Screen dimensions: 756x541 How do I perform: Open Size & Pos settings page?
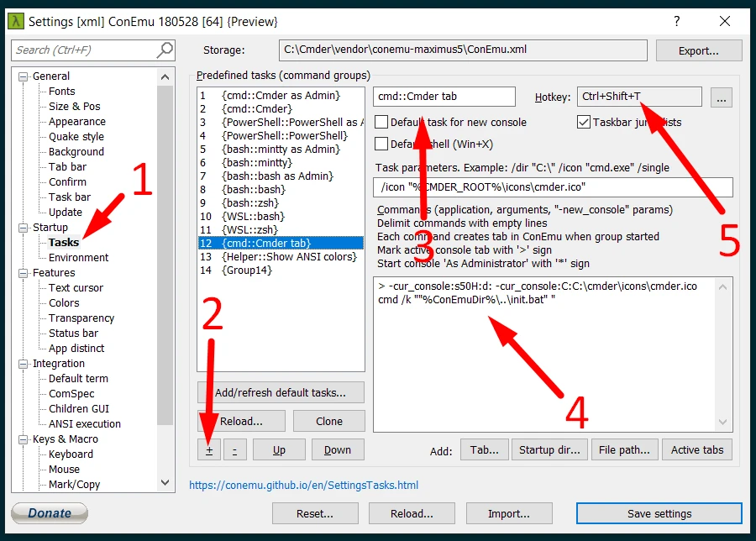74,106
